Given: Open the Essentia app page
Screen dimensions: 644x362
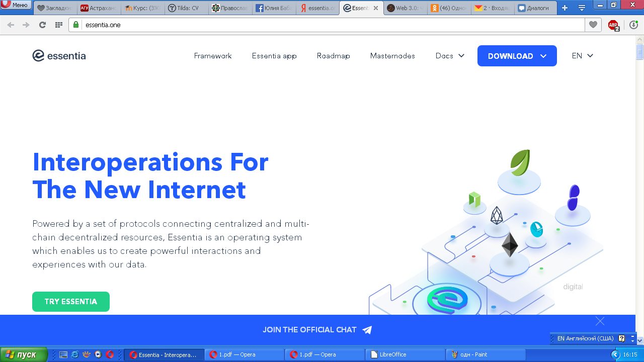Looking at the screenshot, I should click(x=274, y=56).
